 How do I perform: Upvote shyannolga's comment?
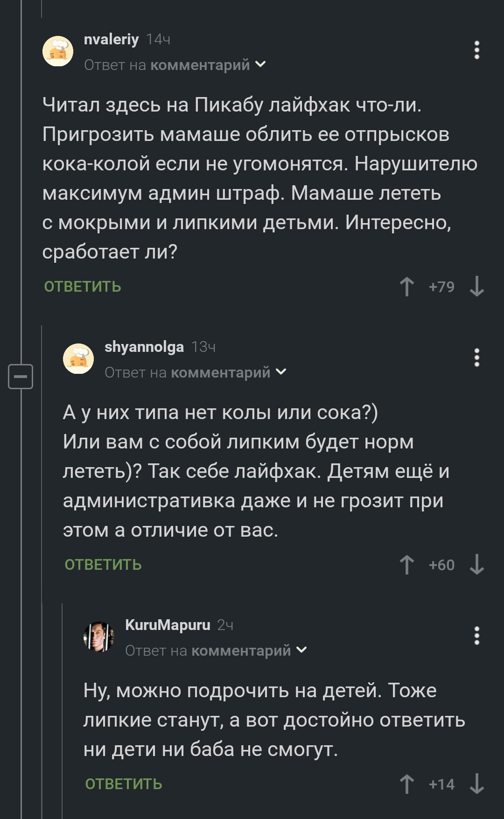(x=407, y=565)
